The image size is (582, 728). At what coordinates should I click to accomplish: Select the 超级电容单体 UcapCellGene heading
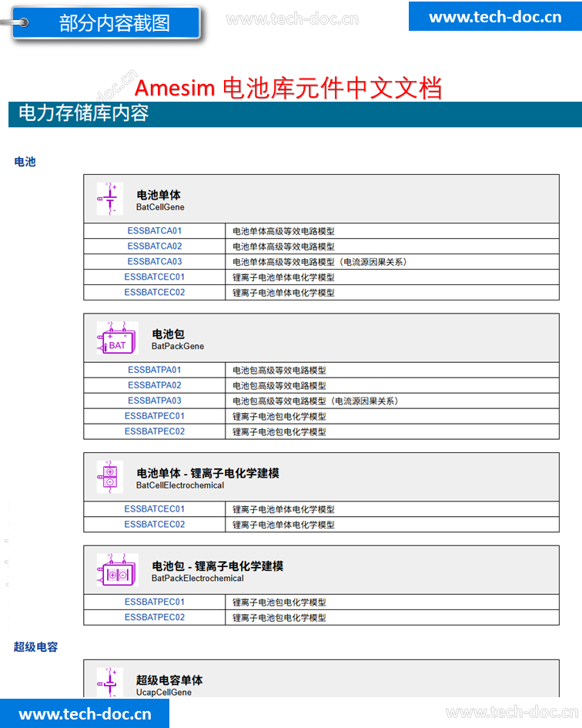(169, 686)
